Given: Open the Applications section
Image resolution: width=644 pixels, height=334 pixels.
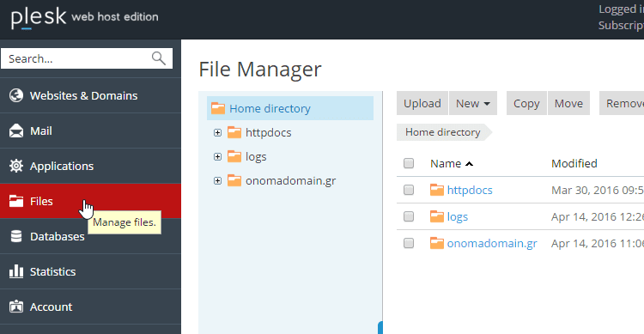Looking at the screenshot, I should tap(90, 166).
